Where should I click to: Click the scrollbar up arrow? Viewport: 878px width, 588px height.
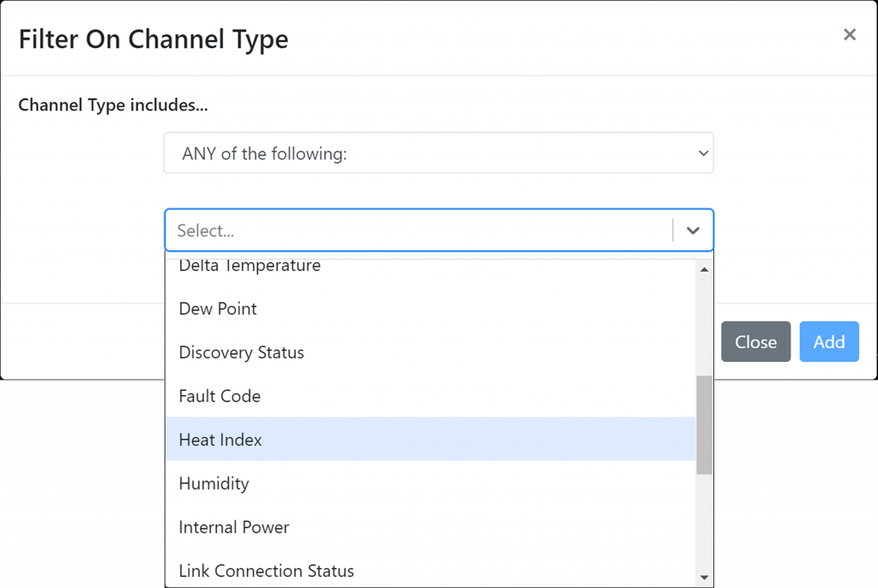[704, 267]
